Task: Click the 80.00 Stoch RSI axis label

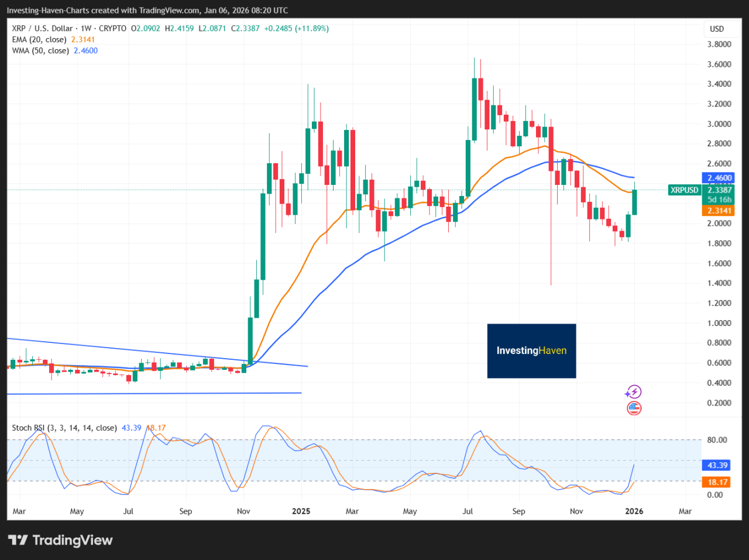Action: (717, 439)
